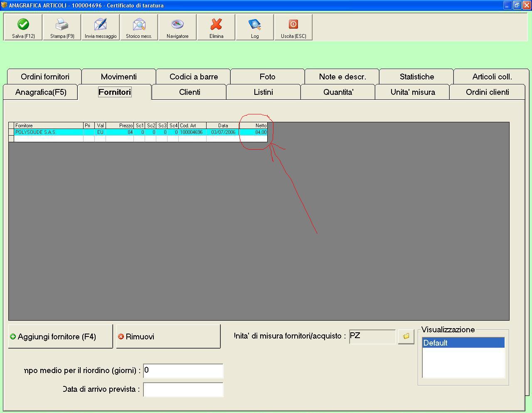Switch to the Ordini clienti tab
Viewport: 532px width, 413px height.
[488, 92]
